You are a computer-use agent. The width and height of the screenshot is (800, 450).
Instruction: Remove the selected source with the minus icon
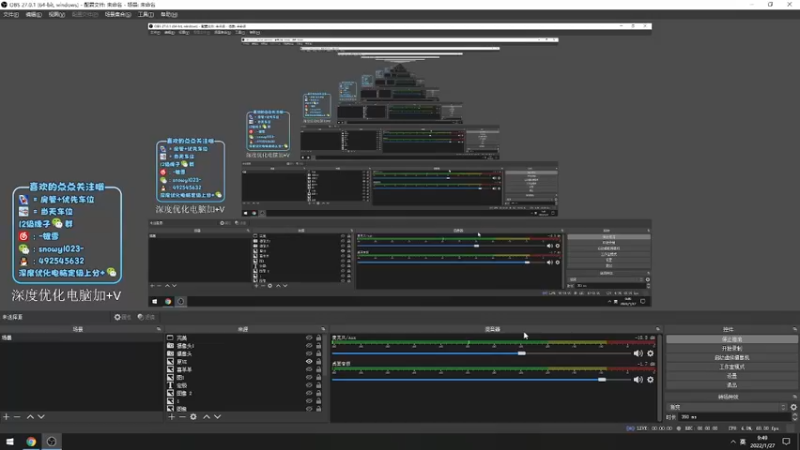tap(182, 417)
